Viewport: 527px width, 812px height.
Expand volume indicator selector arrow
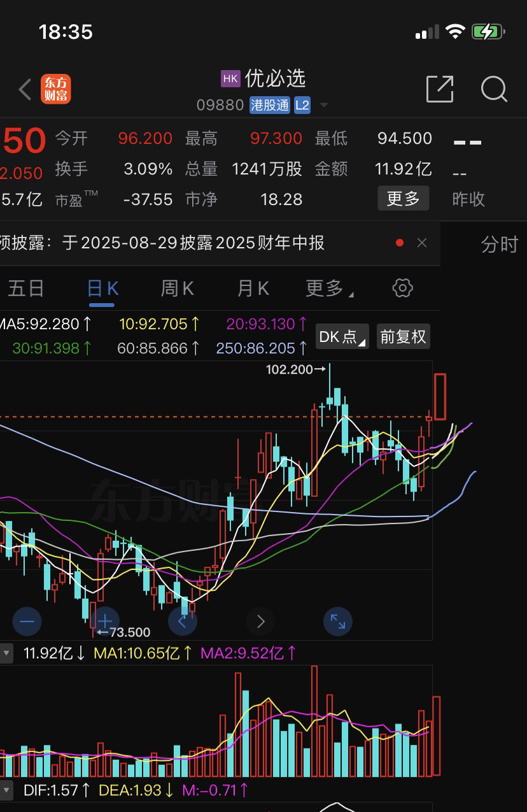(6, 653)
